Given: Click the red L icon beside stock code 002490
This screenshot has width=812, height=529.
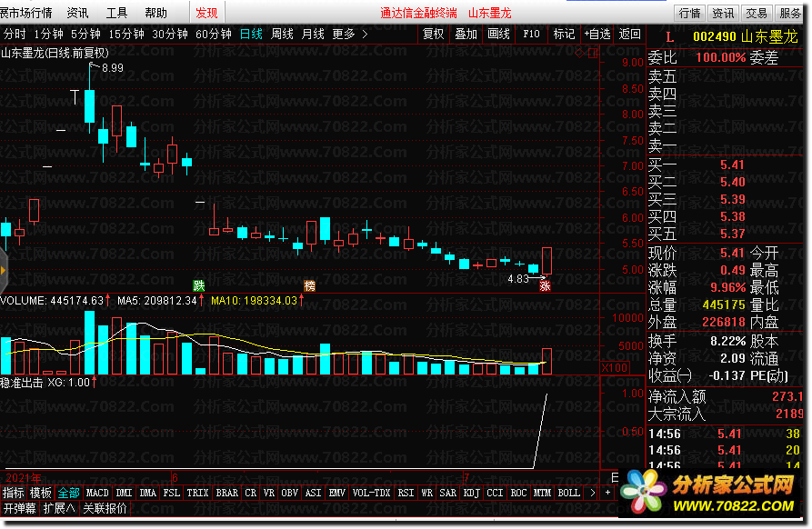Looking at the screenshot, I should (670, 37).
